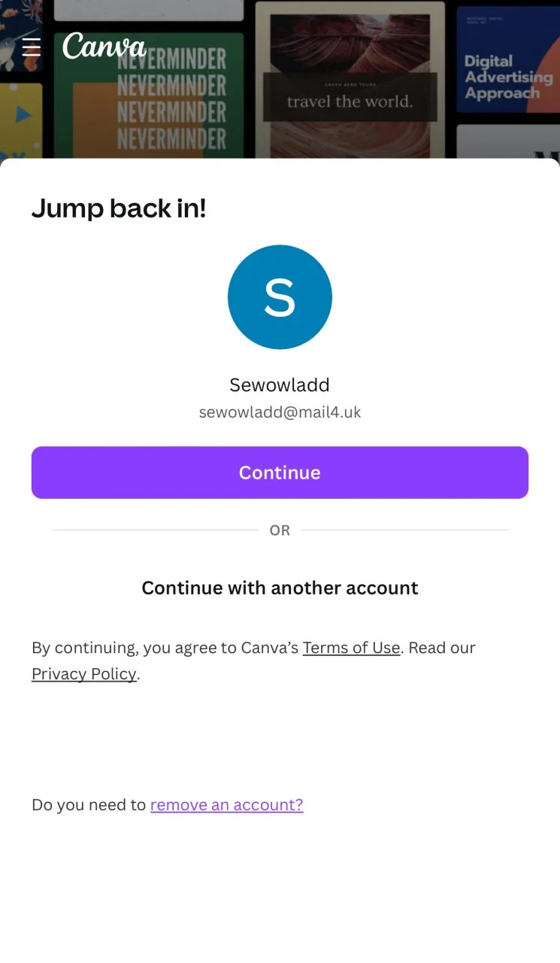This screenshot has width=560, height=963.
Task: Choose Continue with another account
Action: click(x=280, y=588)
